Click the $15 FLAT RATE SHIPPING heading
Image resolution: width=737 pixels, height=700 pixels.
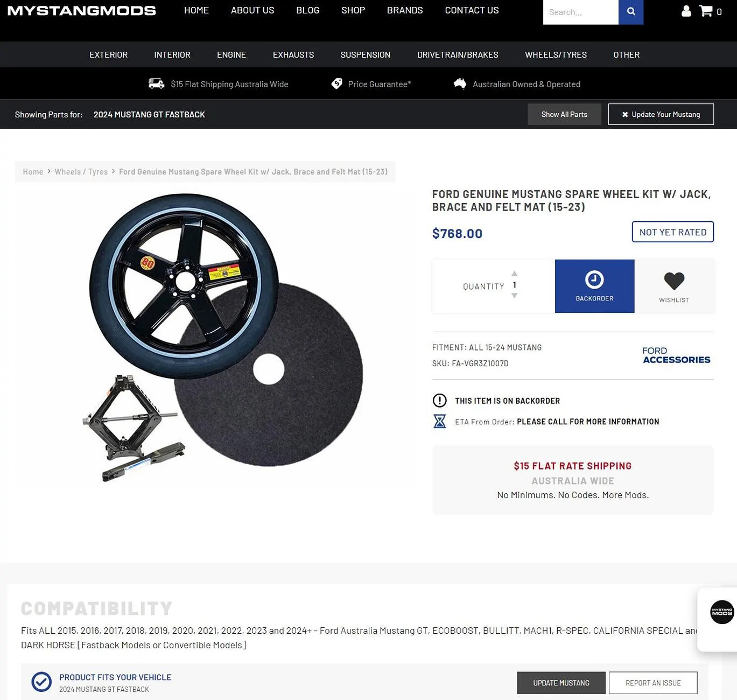[573, 466]
